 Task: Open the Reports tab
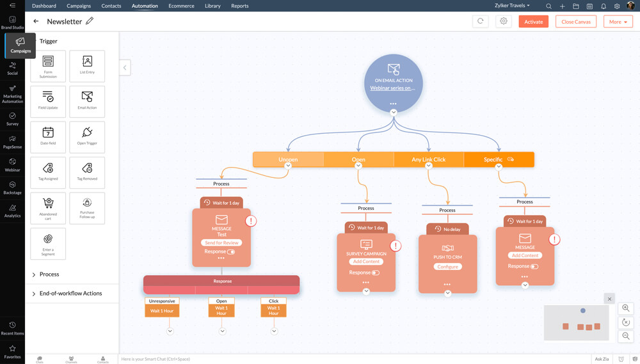pyautogui.click(x=239, y=6)
